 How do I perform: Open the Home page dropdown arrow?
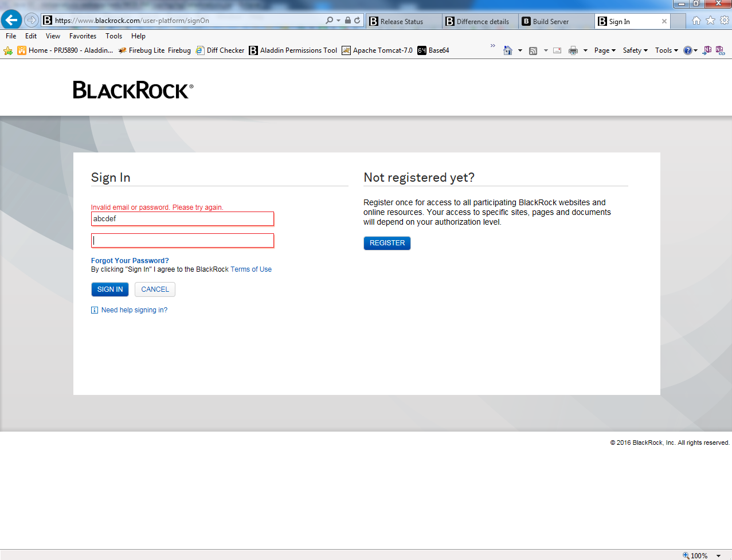coord(520,50)
